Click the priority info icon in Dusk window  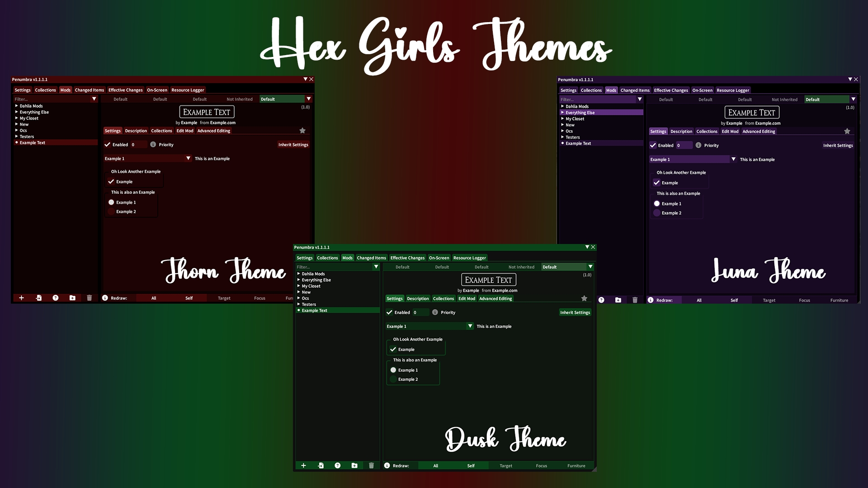435,312
